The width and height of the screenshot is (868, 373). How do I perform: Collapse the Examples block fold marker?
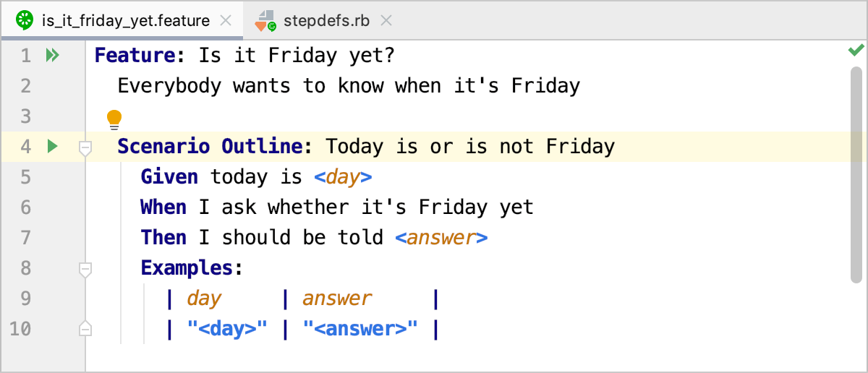85,270
